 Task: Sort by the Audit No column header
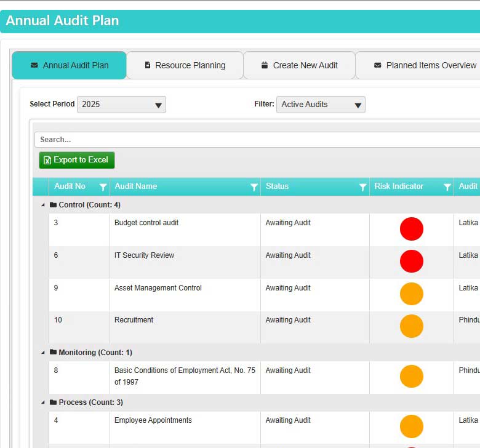(x=70, y=186)
